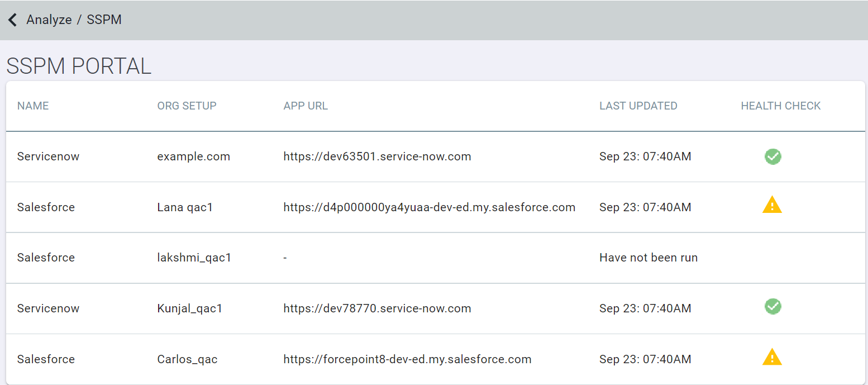The image size is (868, 385).
Task: Click the back arrow chevron icon
Action: pyautogui.click(x=12, y=20)
